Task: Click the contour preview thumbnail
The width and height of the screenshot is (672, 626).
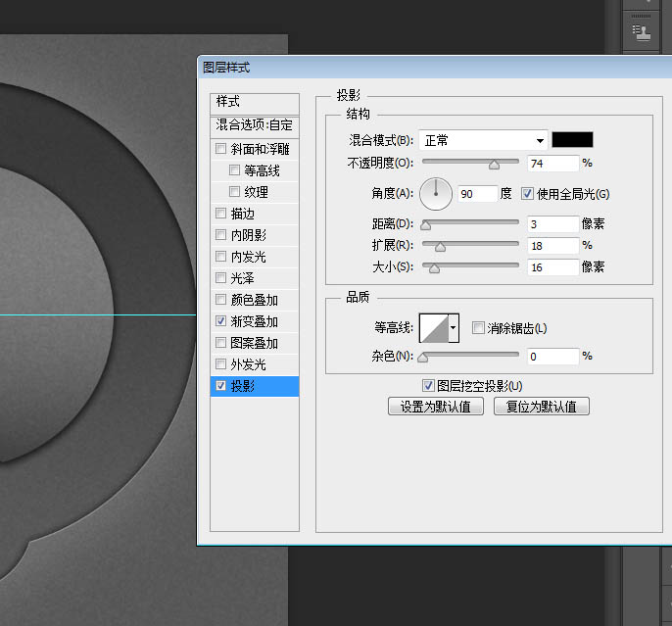Action: 434,328
